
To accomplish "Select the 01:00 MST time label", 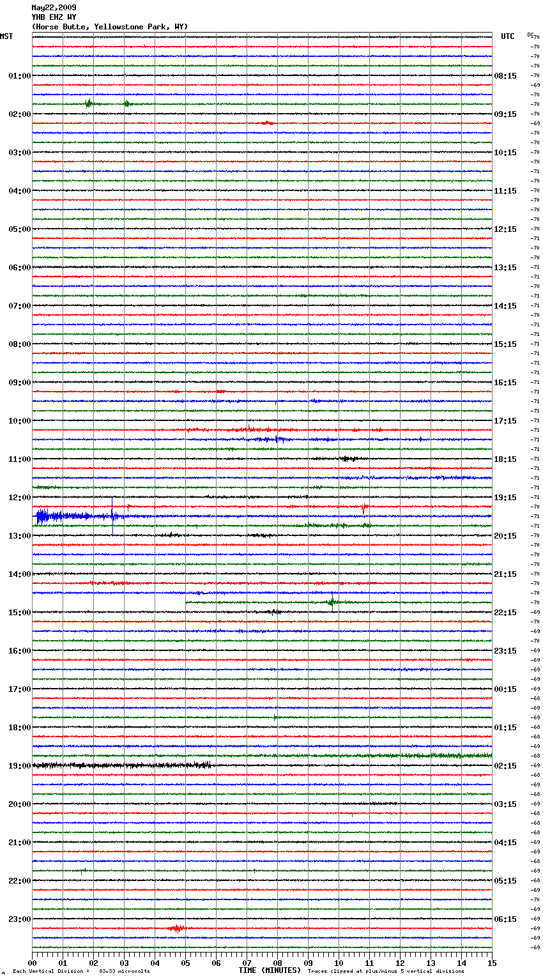I will tap(20, 76).
